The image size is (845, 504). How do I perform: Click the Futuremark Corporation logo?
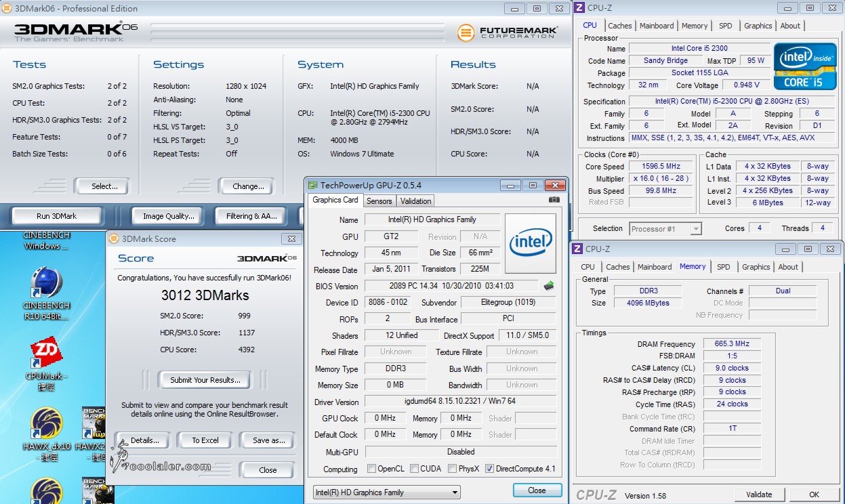508,32
